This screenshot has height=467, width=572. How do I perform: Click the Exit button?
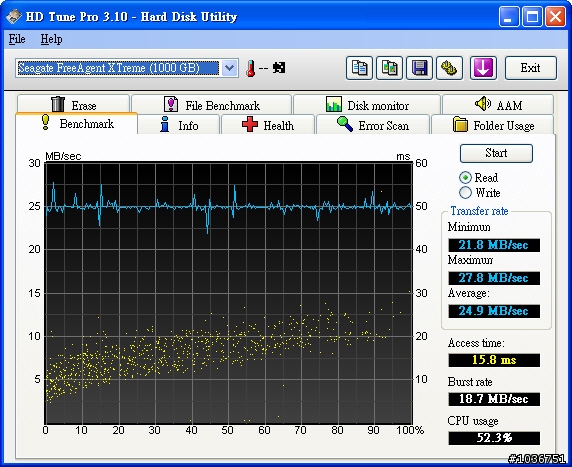[531, 68]
